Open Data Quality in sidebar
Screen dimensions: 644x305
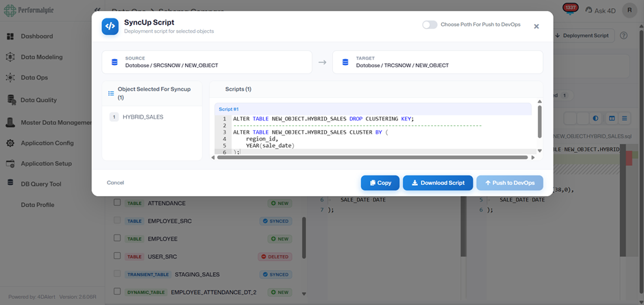click(x=38, y=100)
